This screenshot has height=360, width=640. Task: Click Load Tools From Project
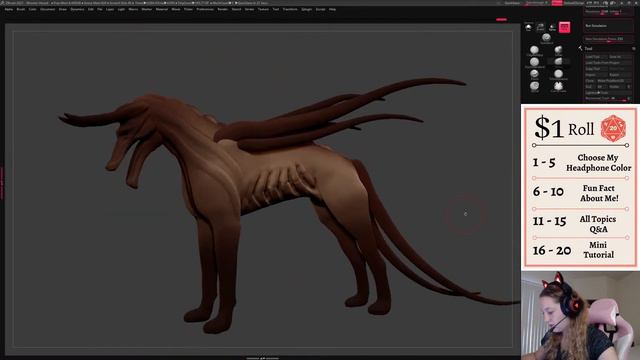click(x=608, y=63)
